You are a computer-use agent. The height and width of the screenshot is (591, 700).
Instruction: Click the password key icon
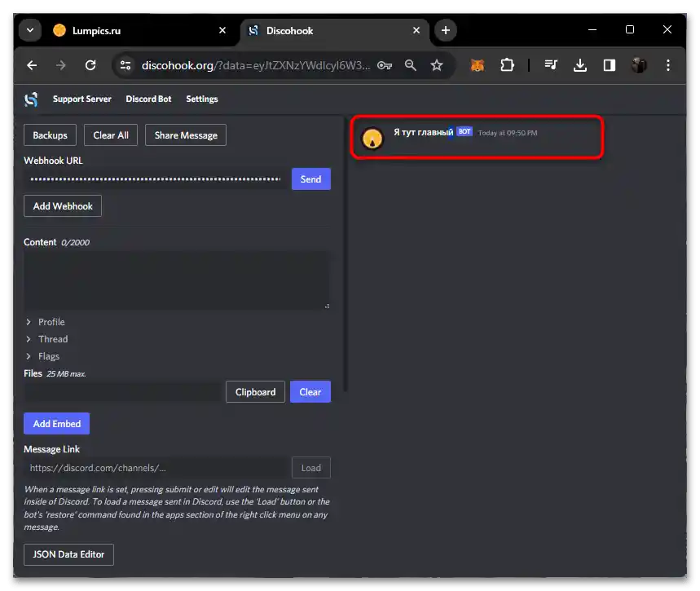click(x=385, y=66)
